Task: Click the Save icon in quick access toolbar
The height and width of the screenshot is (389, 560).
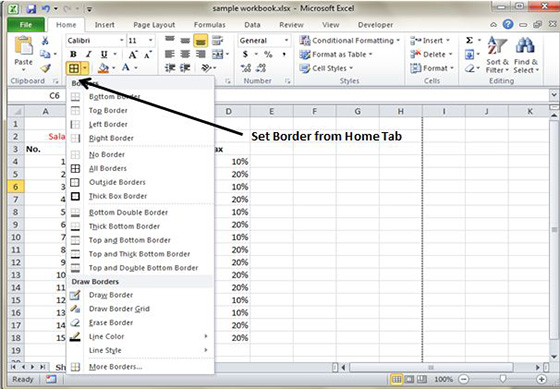Action: pyautogui.click(x=31, y=9)
